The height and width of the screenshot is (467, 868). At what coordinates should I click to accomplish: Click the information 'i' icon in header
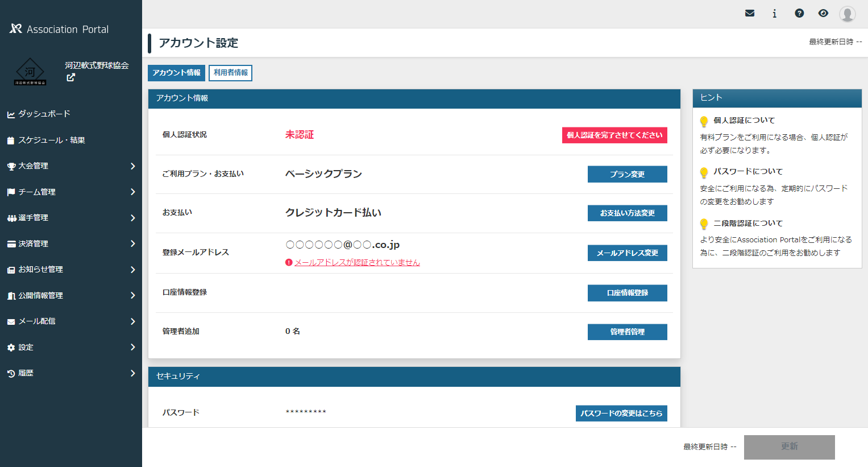pos(774,13)
